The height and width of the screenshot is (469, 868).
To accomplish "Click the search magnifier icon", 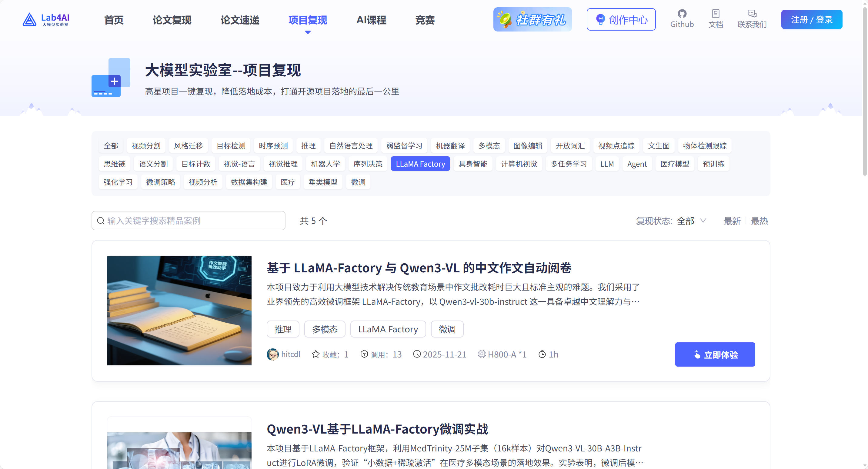I will tap(100, 221).
